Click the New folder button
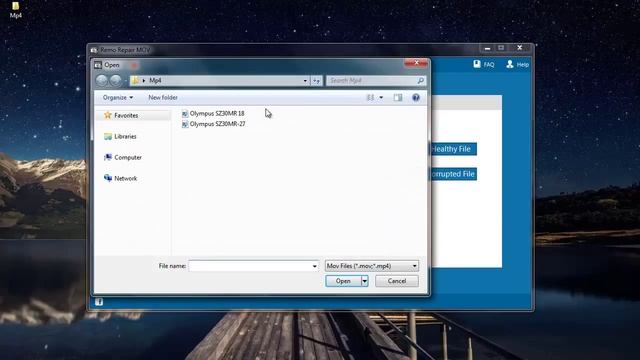This screenshot has width=640, height=360. pyautogui.click(x=163, y=98)
